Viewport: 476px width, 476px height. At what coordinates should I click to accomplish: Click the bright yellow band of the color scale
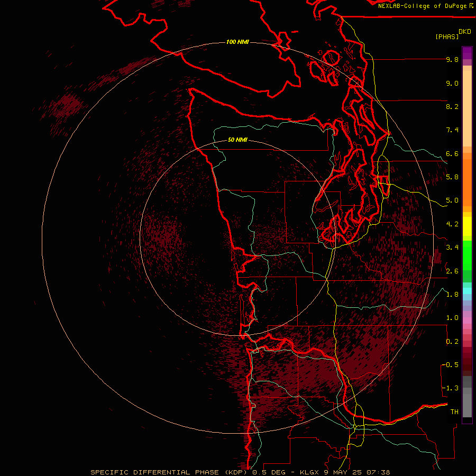pyautogui.click(x=467, y=226)
